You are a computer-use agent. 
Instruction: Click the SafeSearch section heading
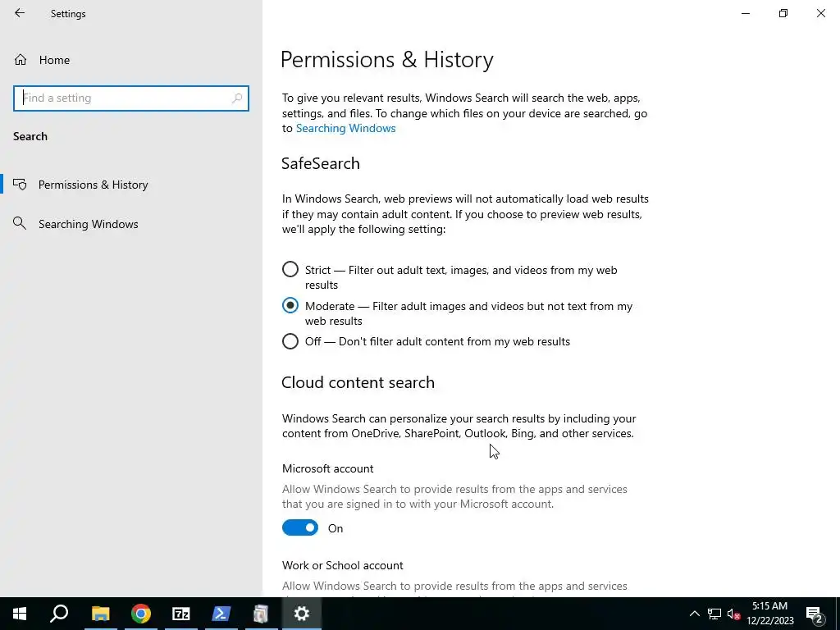(x=321, y=163)
